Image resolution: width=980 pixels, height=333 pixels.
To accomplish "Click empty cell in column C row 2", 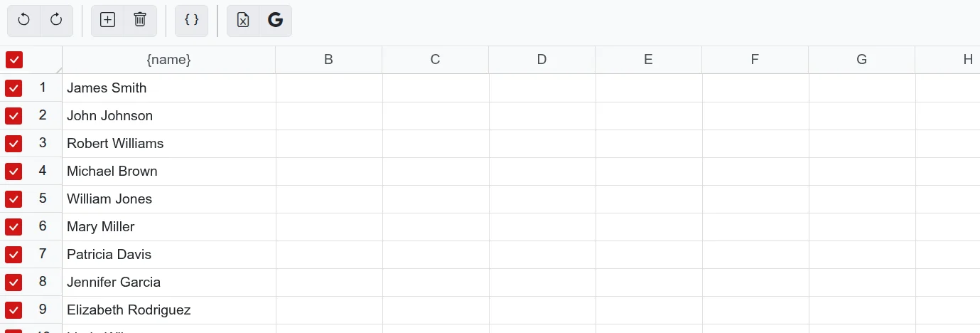I will (x=436, y=115).
